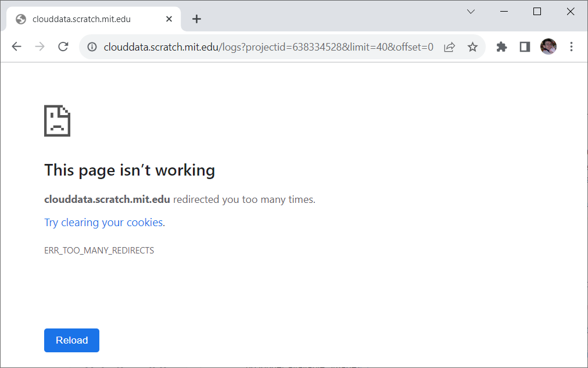Close the clouddata.scratch.mit.edu tab

(x=169, y=19)
